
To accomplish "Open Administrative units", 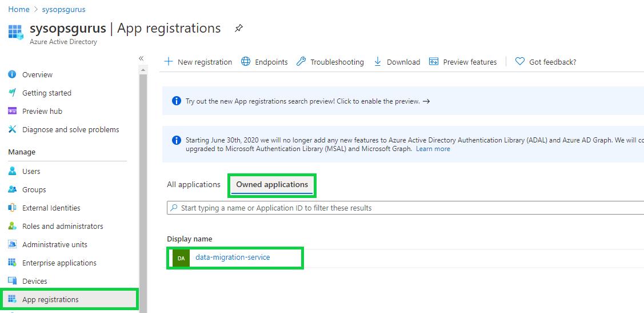I will [55, 245].
